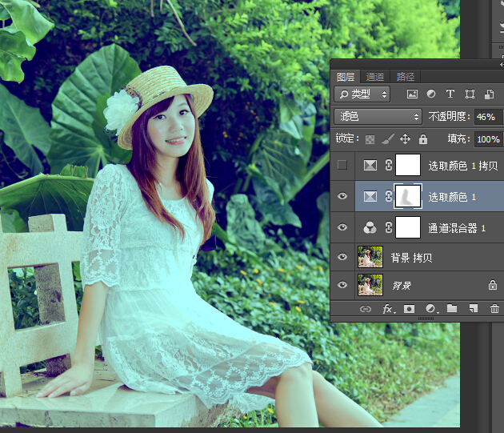Click the add layer style fx icon

point(388,309)
